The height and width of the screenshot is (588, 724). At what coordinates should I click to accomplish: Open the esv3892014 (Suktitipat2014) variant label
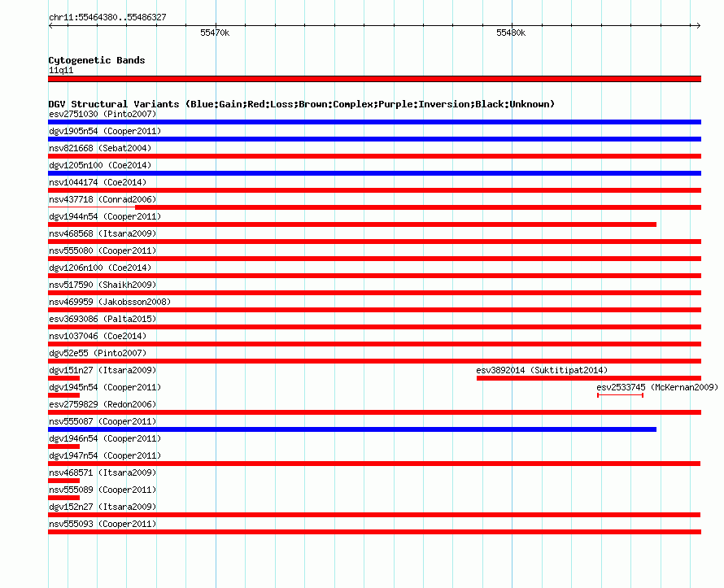(x=542, y=370)
